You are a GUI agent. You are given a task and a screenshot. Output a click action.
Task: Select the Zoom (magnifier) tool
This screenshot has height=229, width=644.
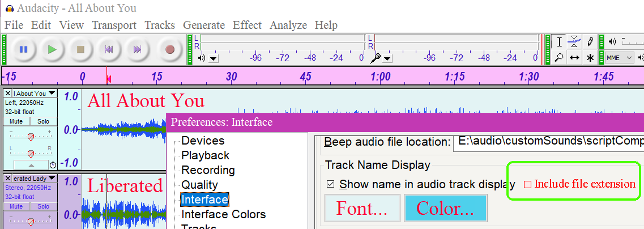click(559, 58)
